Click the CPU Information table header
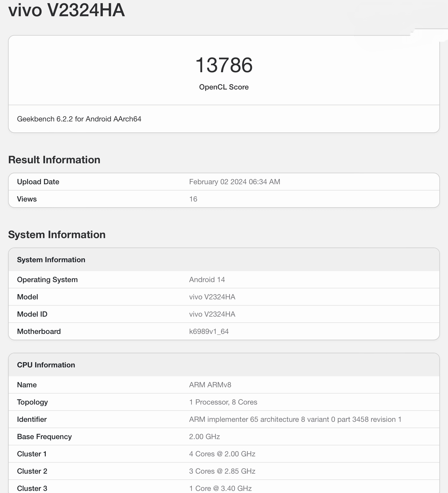 pyautogui.click(x=46, y=365)
